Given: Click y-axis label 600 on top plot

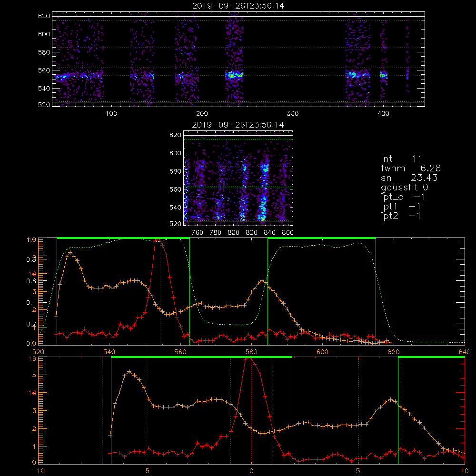Looking at the screenshot, I should coord(44,34).
